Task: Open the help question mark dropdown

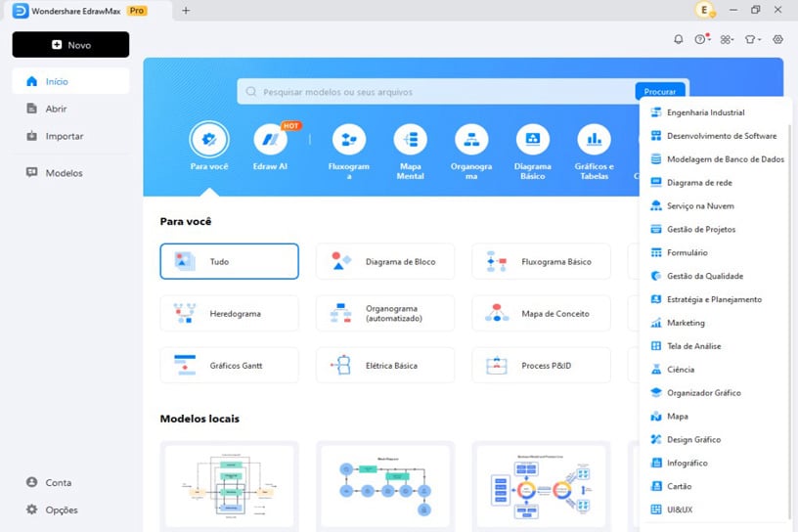Action: pyautogui.click(x=702, y=39)
